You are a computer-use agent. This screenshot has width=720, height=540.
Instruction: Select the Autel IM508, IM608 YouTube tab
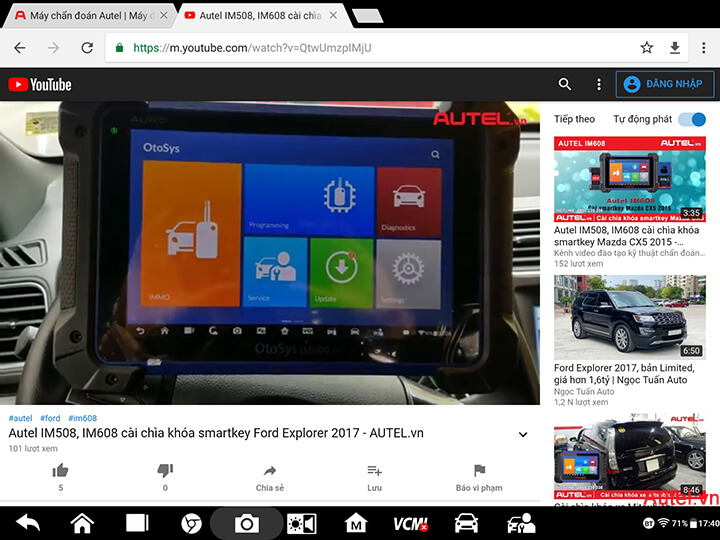pyautogui.click(x=259, y=16)
